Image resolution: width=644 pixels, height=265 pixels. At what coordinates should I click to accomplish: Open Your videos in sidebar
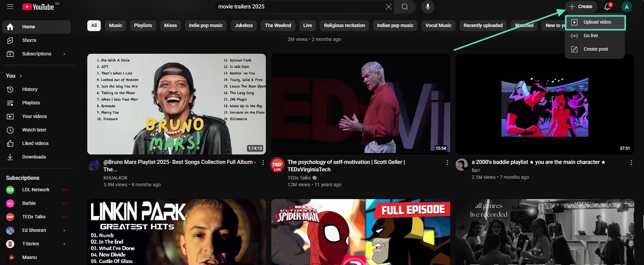(37, 116)
